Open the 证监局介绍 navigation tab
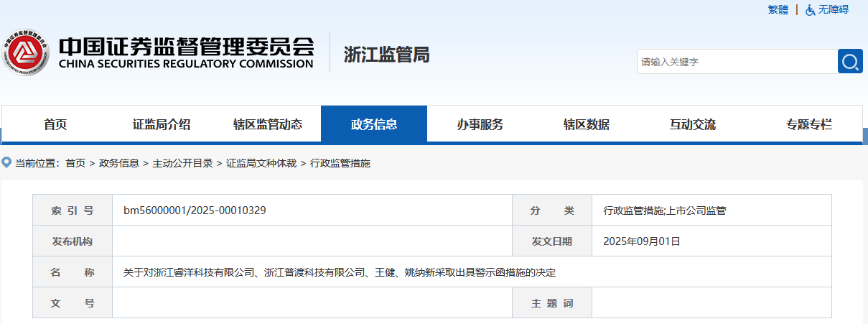Viewport: 868px width, 324px height. coord(162,124)
